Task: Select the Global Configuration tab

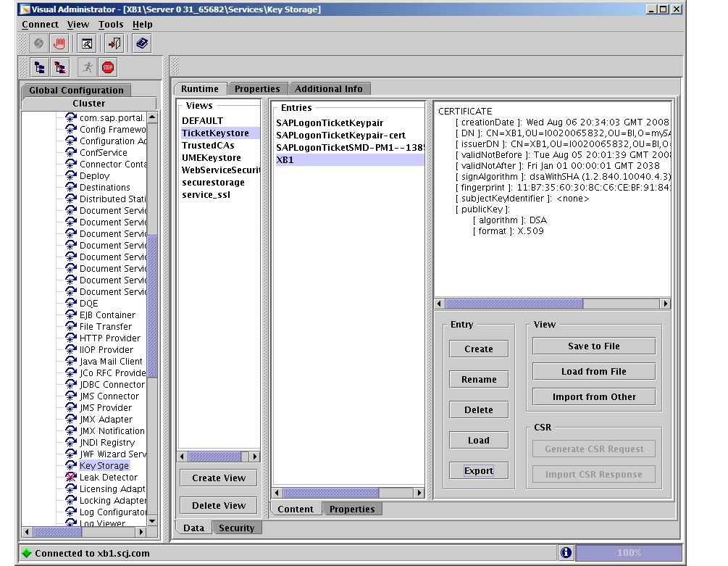Action: pos(76,90)
